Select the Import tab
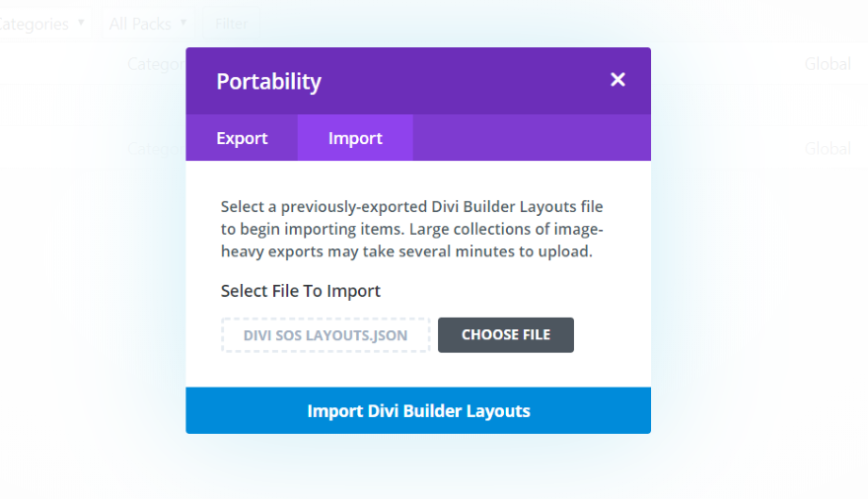The height and width of the screenshot is (499, 868). tap(355, 138)
